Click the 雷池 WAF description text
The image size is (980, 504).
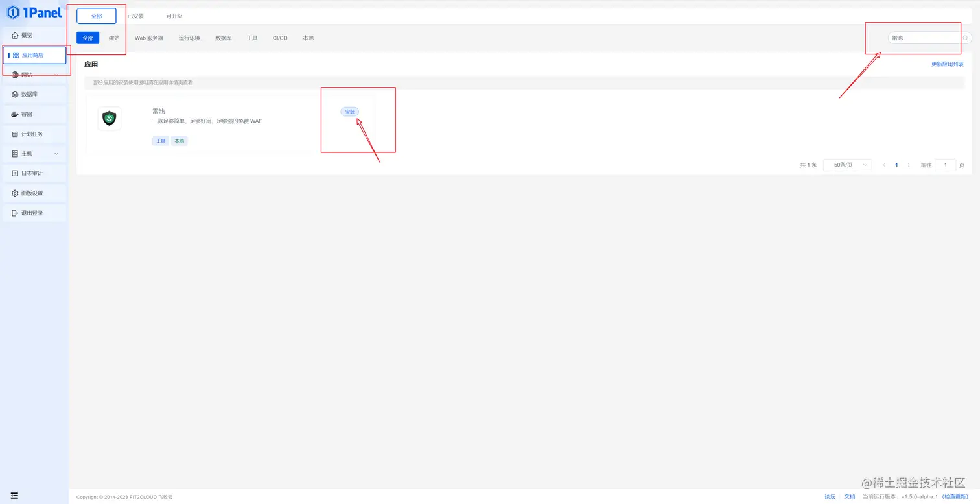pyautogui.click(x=207, y=121)
